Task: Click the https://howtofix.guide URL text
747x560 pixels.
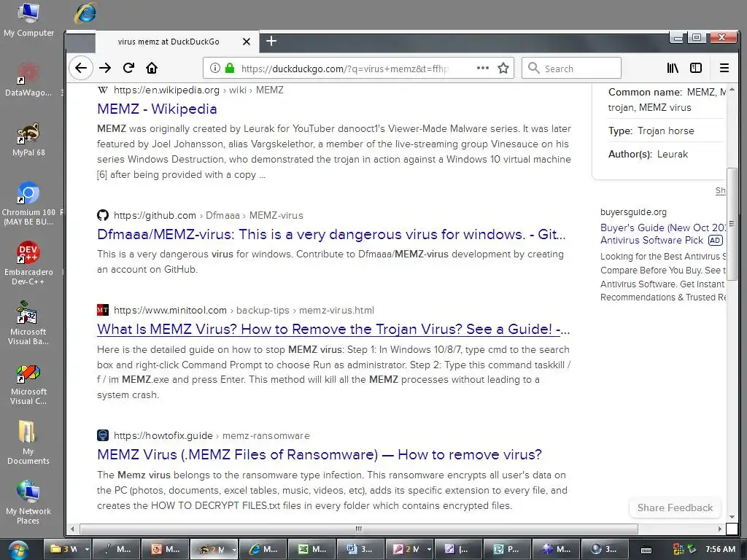Action: point(163,435)
